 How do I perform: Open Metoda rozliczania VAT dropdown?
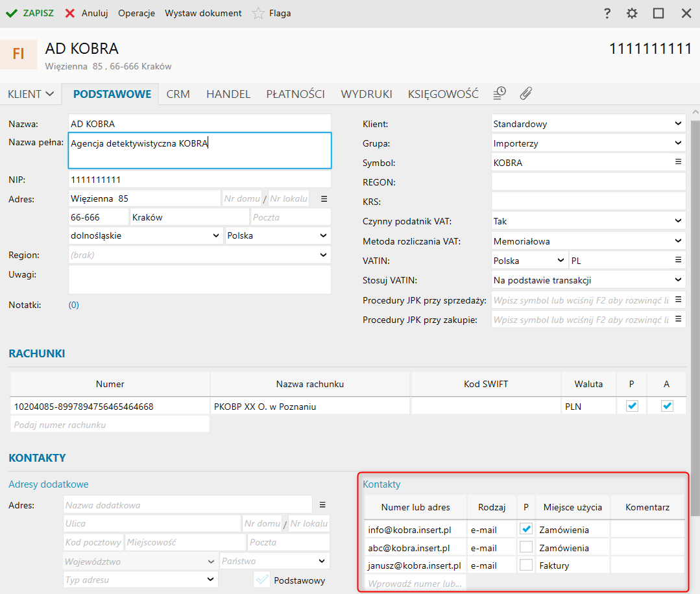click(x=678, y=241)
